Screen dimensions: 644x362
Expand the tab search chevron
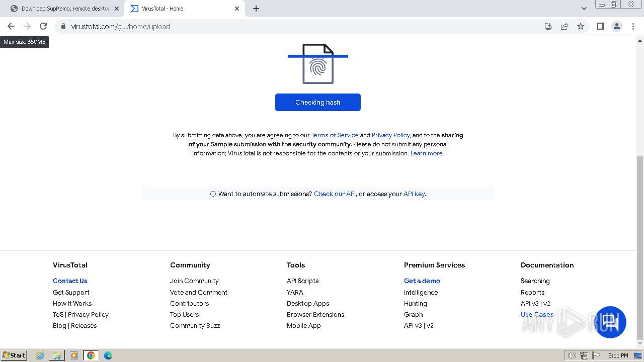pyautogui.click(x=584, y=9)
